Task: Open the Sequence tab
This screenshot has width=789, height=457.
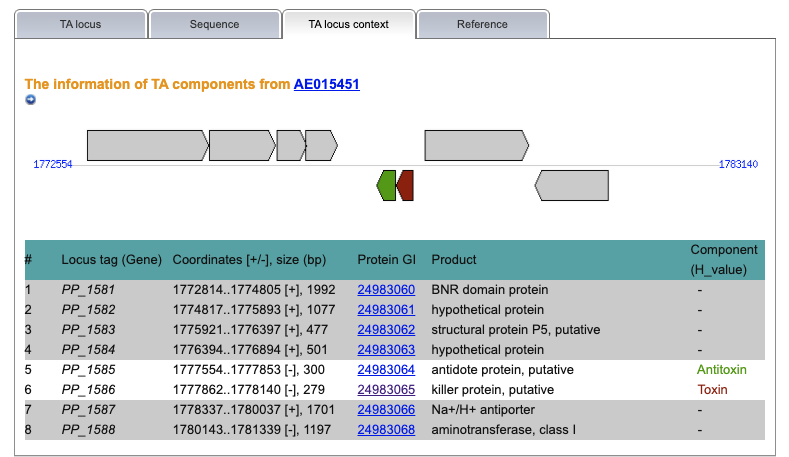Action: click(x=214, y=24)
